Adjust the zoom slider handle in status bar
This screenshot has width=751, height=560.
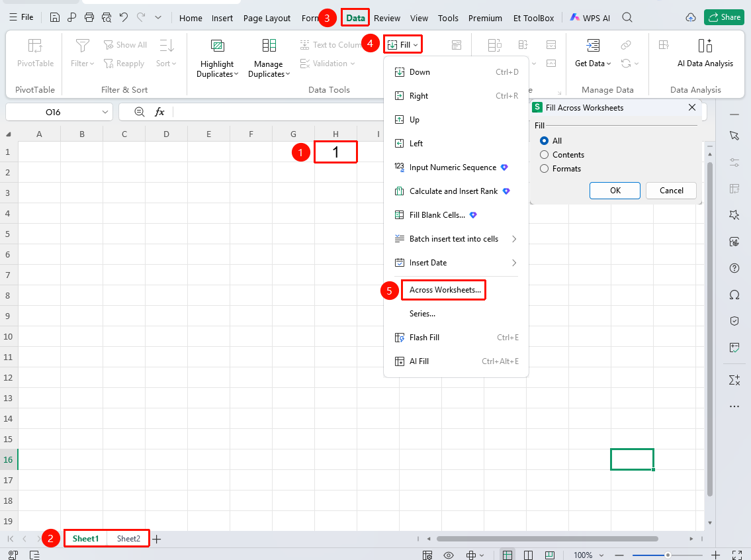pos(668,555)
